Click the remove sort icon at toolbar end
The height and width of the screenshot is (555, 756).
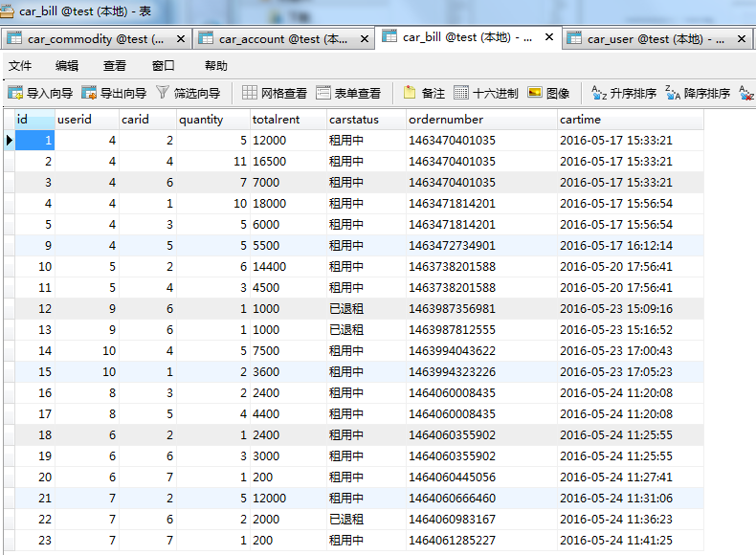(746, 93)
